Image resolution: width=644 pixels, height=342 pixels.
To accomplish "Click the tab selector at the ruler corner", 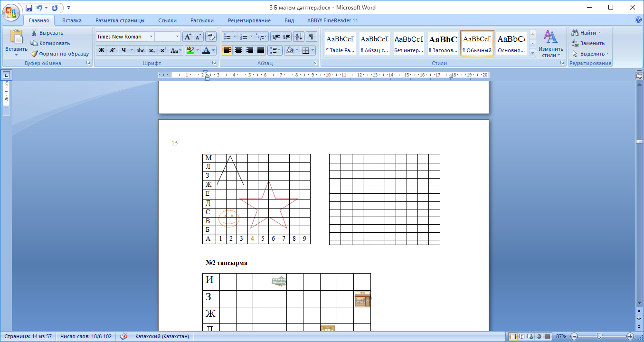I will [x=7, y=75].
